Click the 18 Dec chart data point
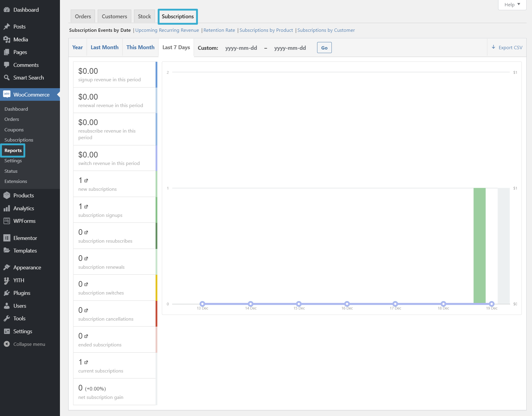 point(443,304)
